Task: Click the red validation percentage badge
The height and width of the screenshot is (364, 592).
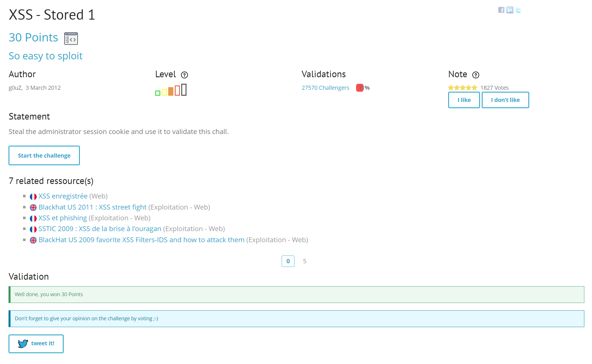Action: click(x=360, y=88)
